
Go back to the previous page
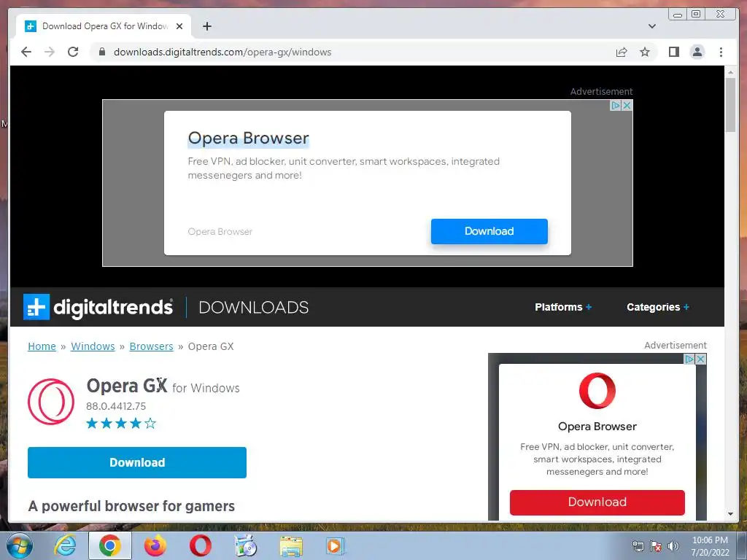pyautogui.click(x=26, y=52)
